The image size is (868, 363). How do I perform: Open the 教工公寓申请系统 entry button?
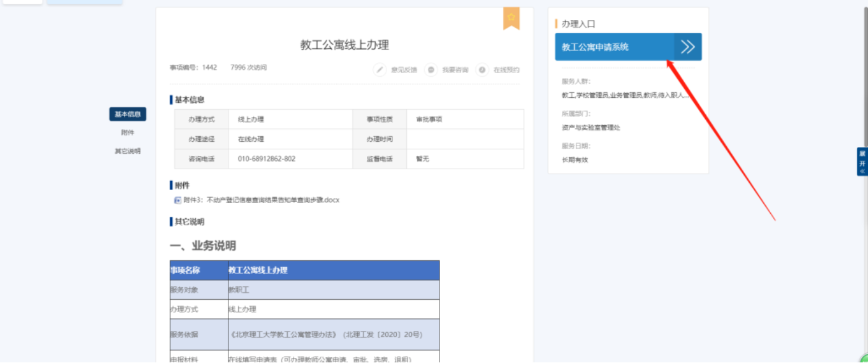614,47
